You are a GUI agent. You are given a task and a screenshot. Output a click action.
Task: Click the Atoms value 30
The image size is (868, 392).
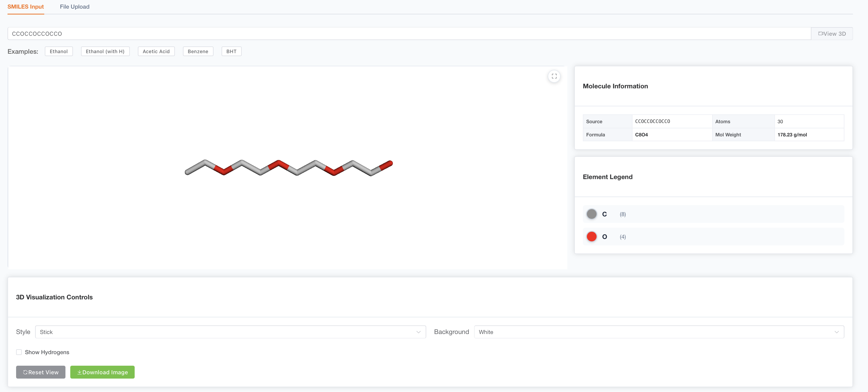coord(780,121)
